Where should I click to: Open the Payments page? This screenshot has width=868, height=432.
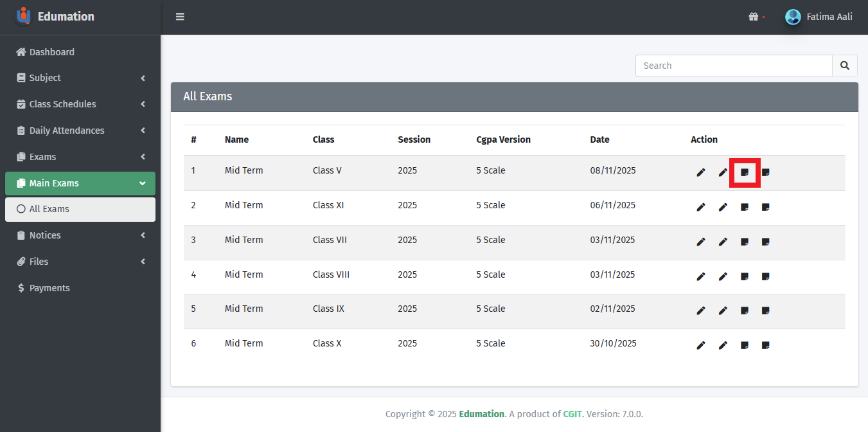coord(49,288)
